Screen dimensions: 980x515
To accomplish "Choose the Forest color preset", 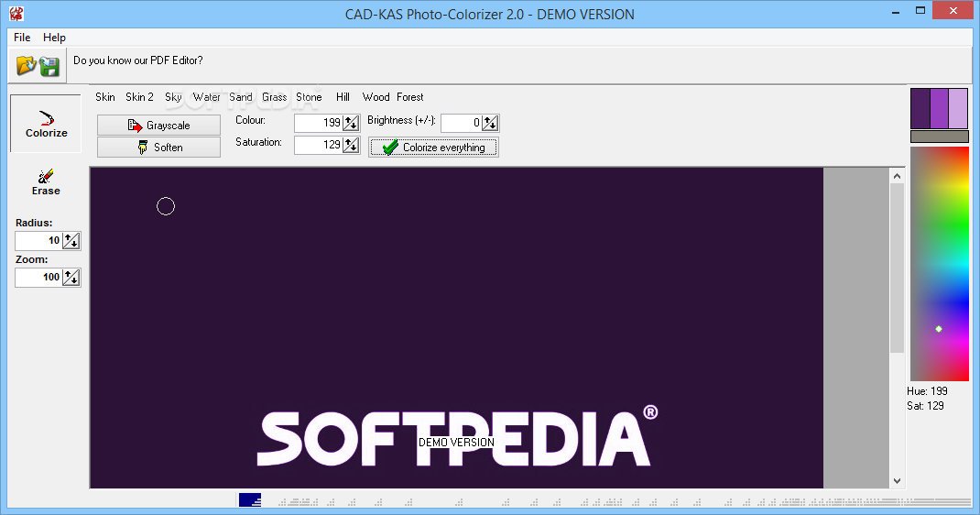I will (x=410, y=97).
